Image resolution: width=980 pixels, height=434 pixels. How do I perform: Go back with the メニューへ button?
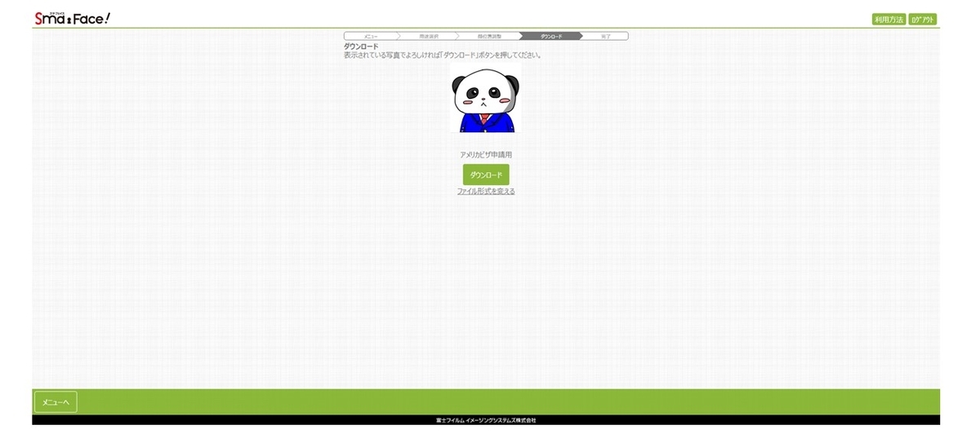tap(56, 402)
